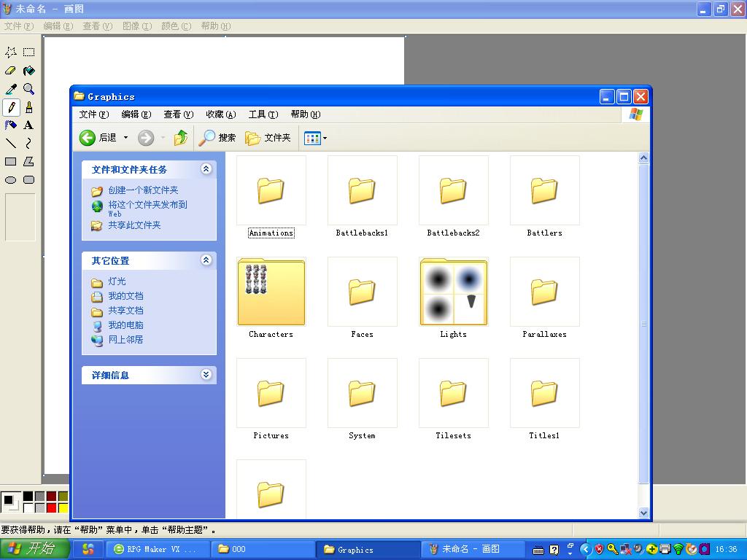
Task: Click 创建一个新文件夹 link
Action: pyautogui.click(x=144, y=190)
